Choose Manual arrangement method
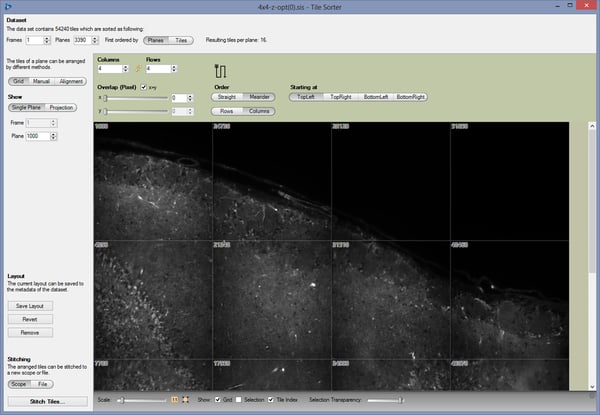This screenshot has height=415, width=600. [41, 81]
